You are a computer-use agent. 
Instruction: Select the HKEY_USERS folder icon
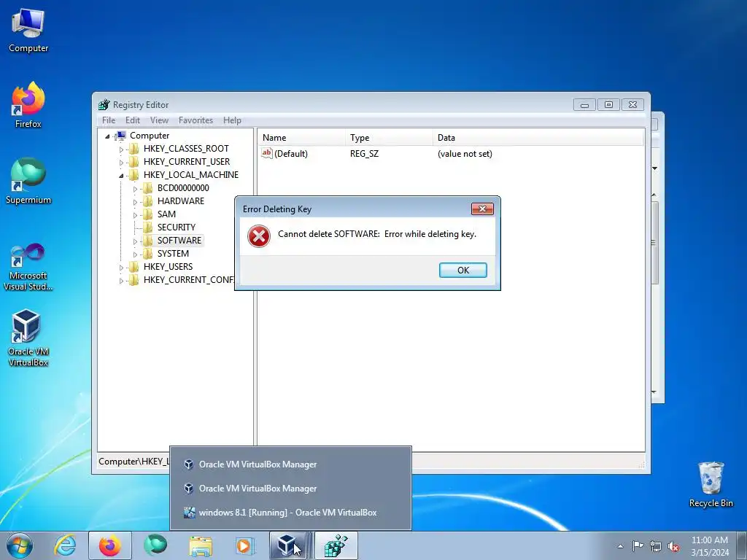pyautogui.click(x=134, y=267)
